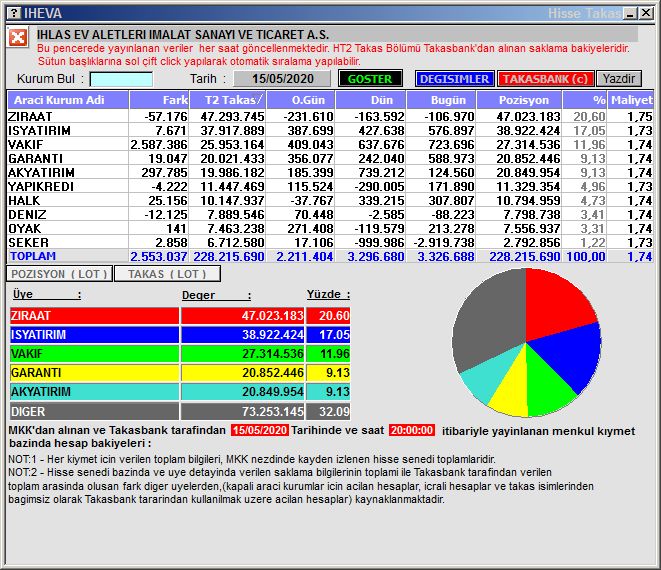Click the Yazdir print button
This screenshot has height=570, width=661.
tap(619, 79)
